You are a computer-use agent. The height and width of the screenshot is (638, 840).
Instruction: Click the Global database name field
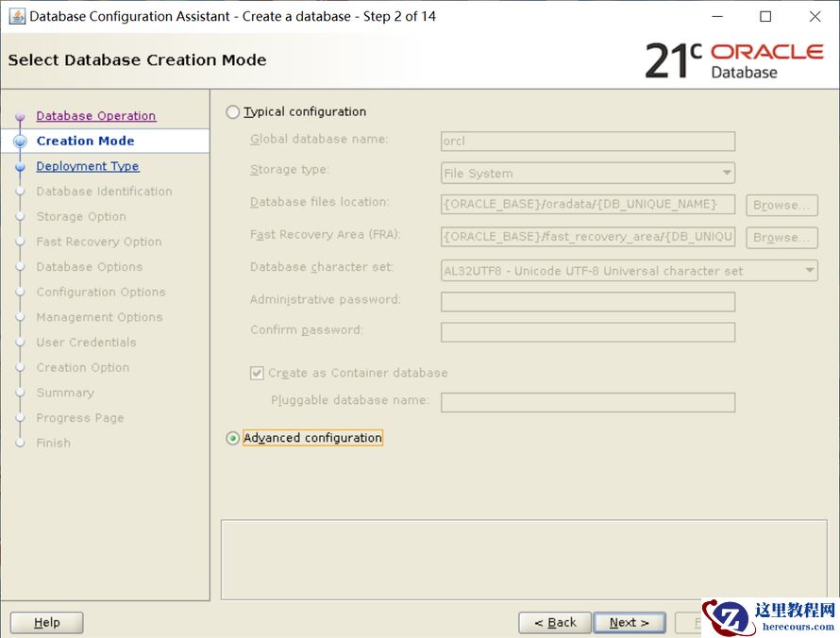tap(588, 142)
